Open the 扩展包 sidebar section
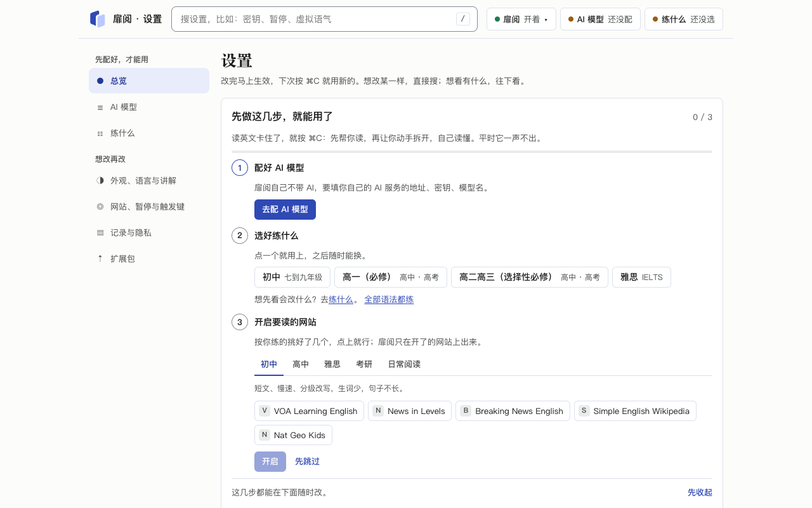This screenshot has width=812, height=508. [x=149, y=259]
